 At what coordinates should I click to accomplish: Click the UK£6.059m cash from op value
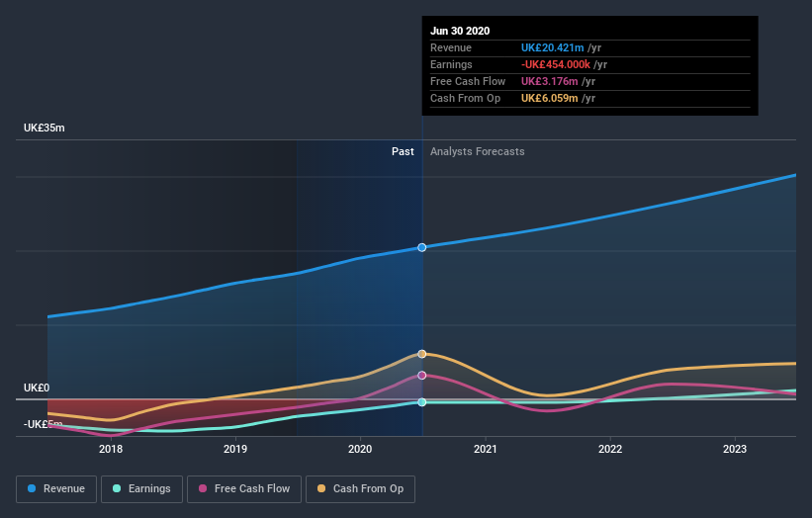(x=550, y=98)
